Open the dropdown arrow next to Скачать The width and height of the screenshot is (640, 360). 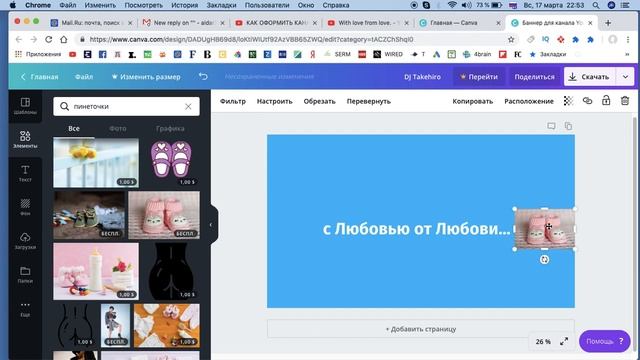coord(625,77)
